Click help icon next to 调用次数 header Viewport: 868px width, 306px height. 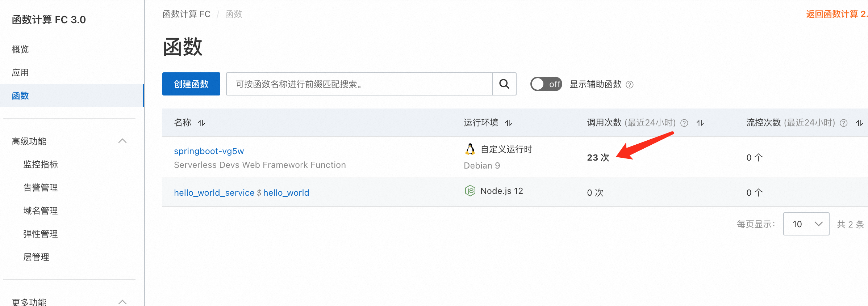(x=684, y=123)
